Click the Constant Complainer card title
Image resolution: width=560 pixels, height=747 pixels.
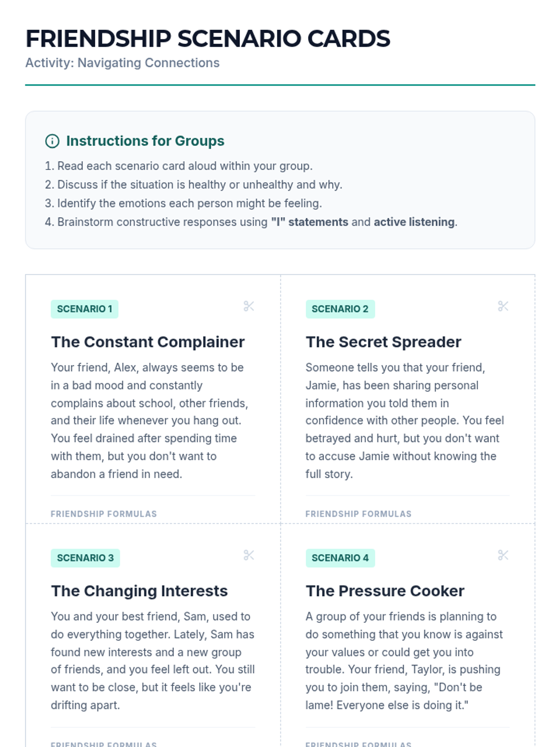click(x=148, y=342)
